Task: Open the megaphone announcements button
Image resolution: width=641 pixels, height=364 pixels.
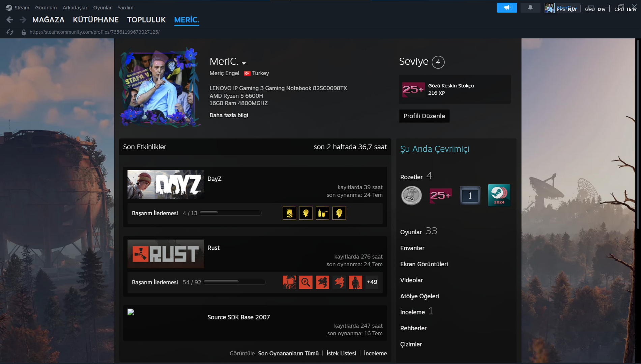Action: click(x=507, y=7)
